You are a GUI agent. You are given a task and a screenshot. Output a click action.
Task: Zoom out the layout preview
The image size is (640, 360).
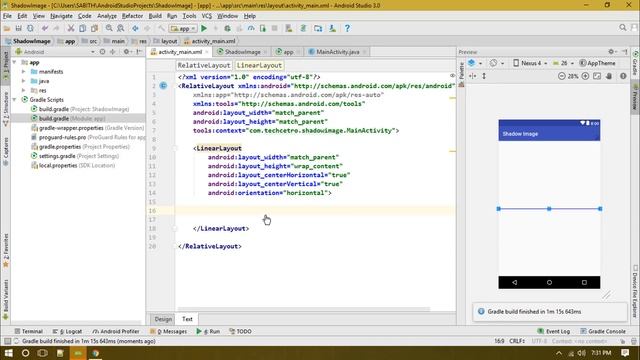562,76
